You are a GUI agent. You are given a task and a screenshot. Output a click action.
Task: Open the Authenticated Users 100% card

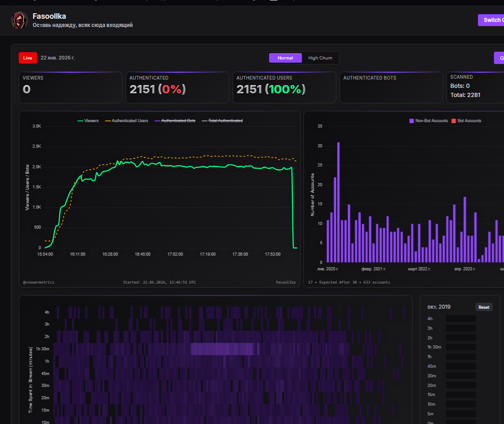(284, 87)
